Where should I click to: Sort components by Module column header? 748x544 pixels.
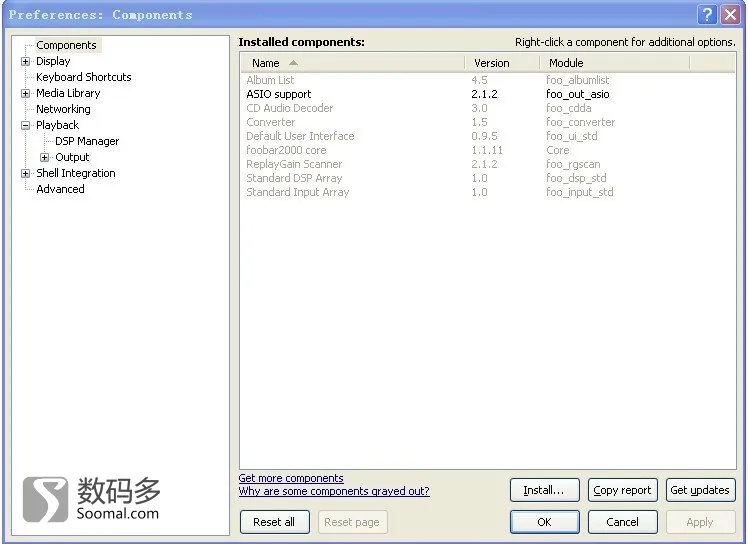click(615, 63)
